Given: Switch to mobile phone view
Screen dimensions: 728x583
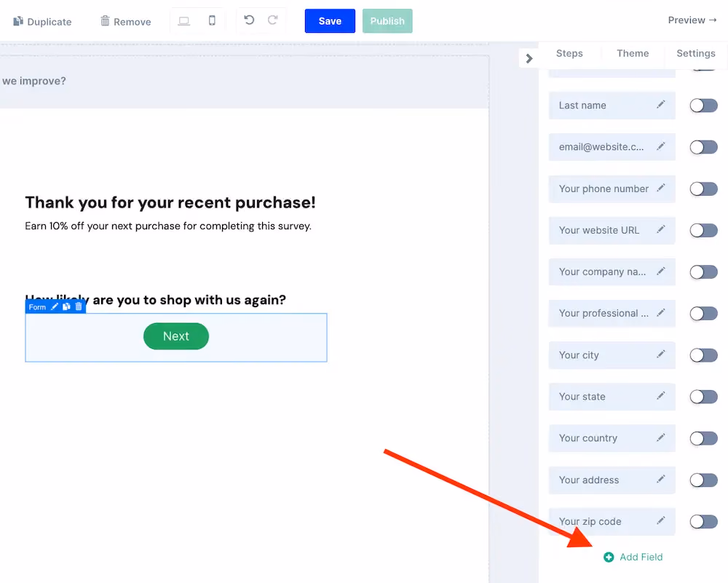Looking at the screenshot, I should click(212, 21).
